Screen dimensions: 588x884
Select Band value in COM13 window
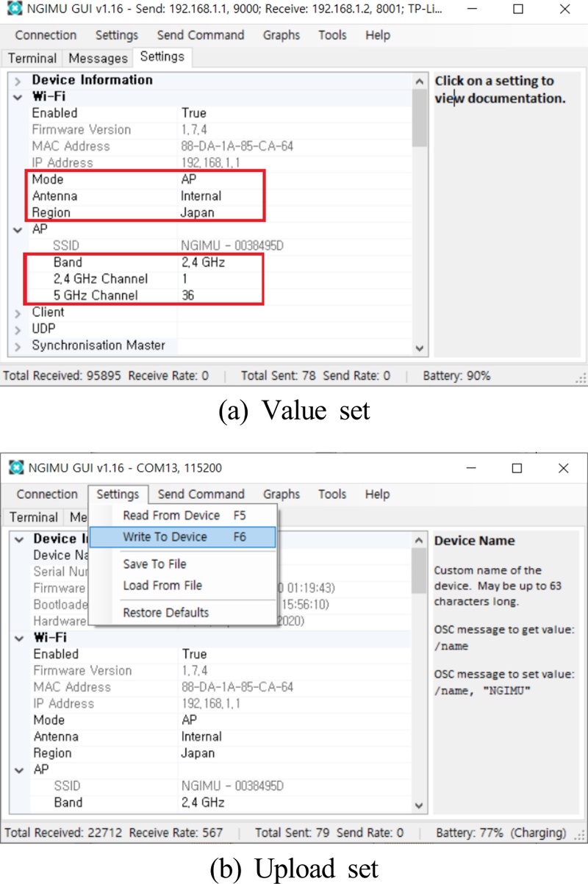(x=204, y=803)
